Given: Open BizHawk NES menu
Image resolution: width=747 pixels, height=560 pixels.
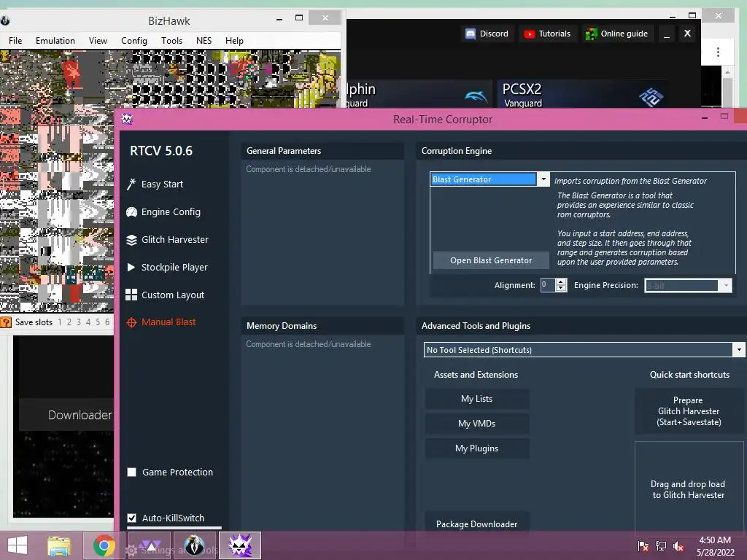Looking at the screenshot, I should click(204, 41).
